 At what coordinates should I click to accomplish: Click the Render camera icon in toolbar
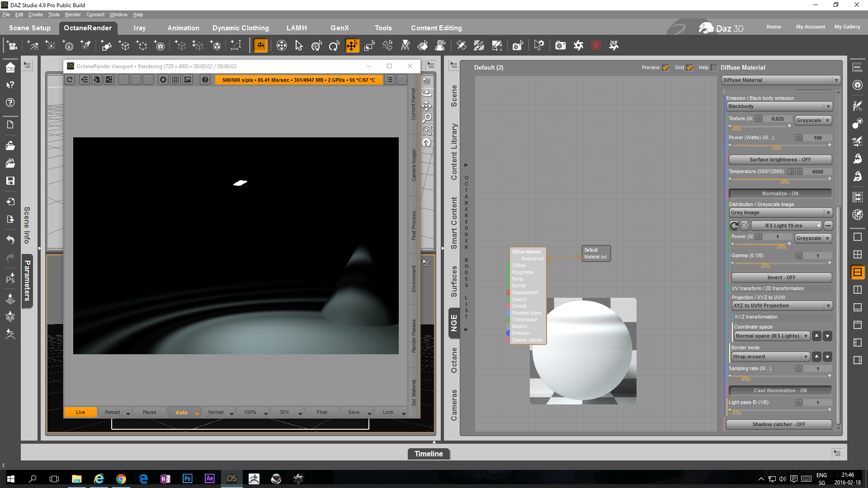point(560,46)
